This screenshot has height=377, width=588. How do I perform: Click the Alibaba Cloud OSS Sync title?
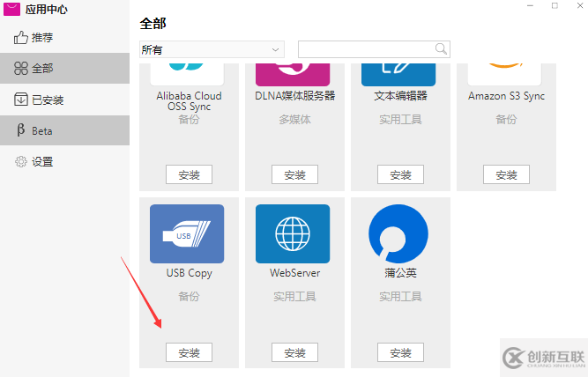click(189, 101)
